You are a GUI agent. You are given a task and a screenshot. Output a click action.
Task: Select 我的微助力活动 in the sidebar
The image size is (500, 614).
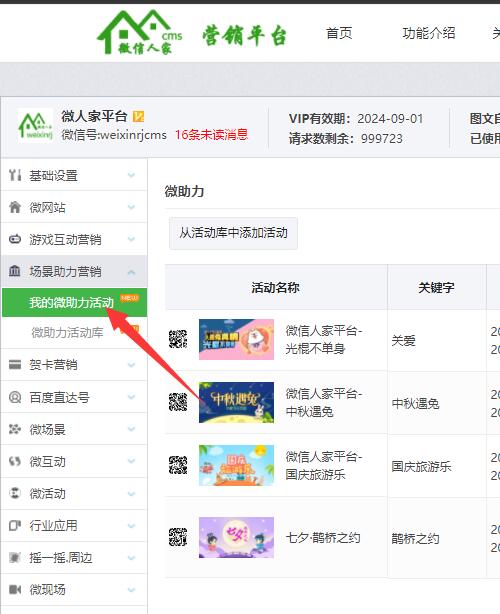(74, 302)
